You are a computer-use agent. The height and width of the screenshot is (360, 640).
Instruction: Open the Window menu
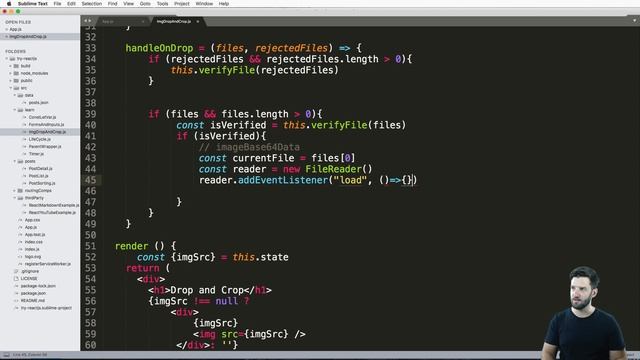coord(204,4)
